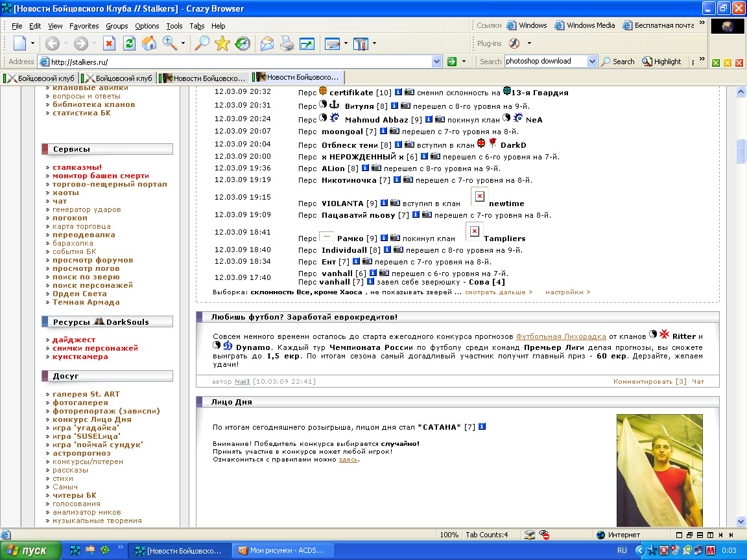
Task: Open the Plug-ins dropdown arrow
Action: [x=529, y=43]
